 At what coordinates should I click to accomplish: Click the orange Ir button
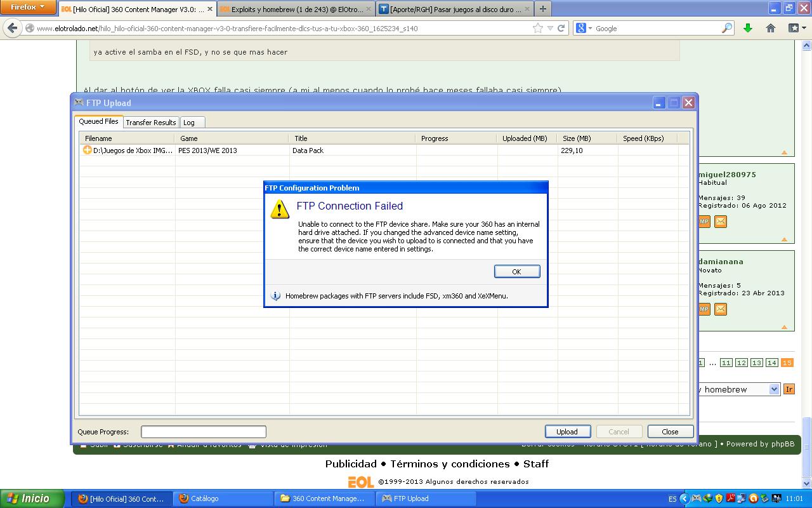pyautogui.click(x=789, y=389)
